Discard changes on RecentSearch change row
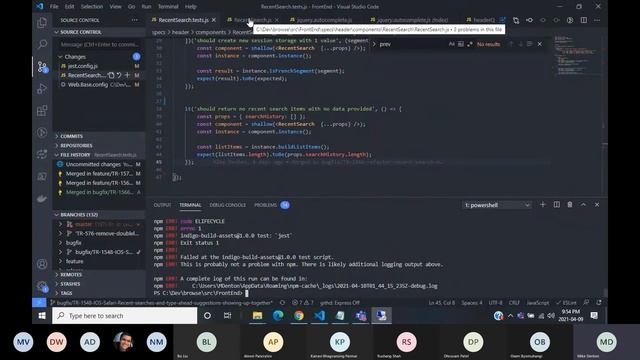Image resolution: width=640 pixels, height=360 pixels. point(119,75)
